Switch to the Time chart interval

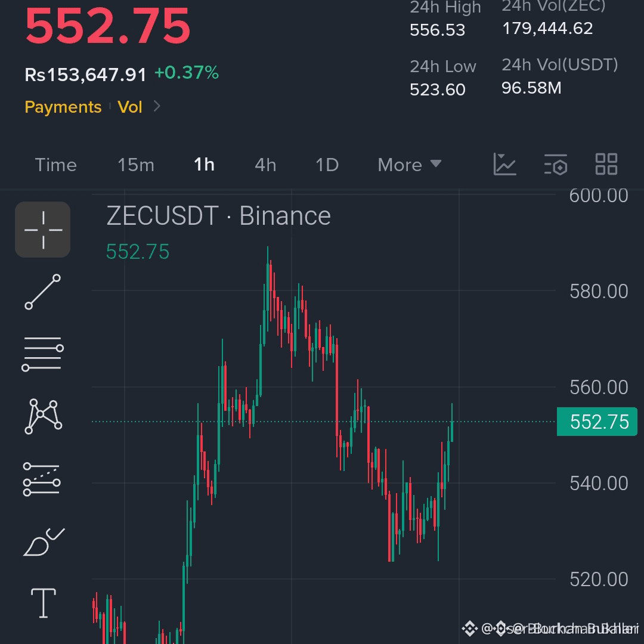(x=56, y=165)
